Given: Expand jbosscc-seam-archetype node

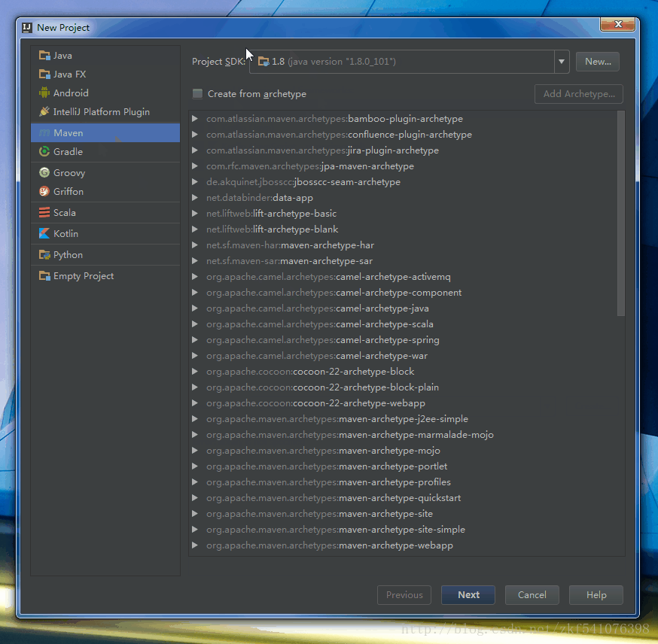Looking at the screenshot, I should (x=195, y=182).
